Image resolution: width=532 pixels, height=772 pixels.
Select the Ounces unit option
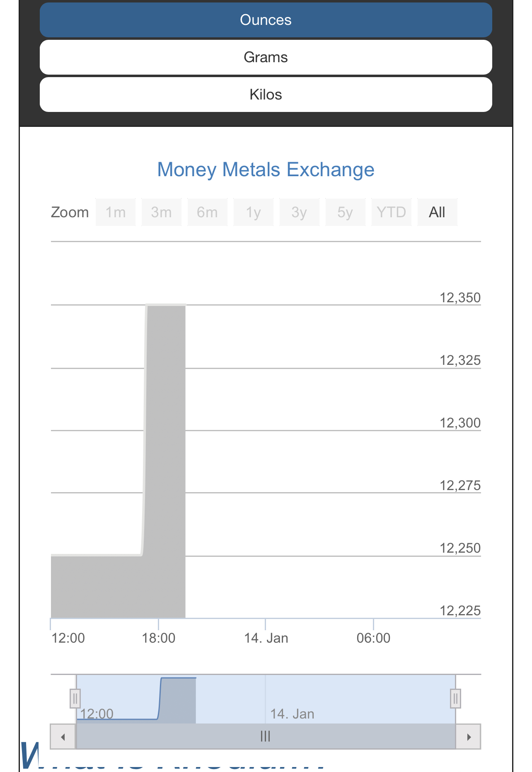(x=266, y=20)
